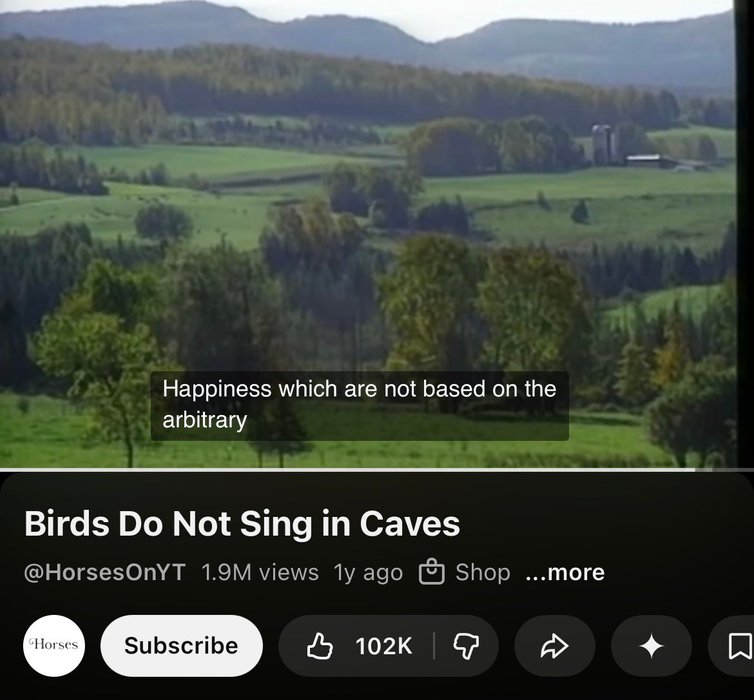The image size is (754, 700).
Task: Open the share arrow options
Action: tap(554, 646)
